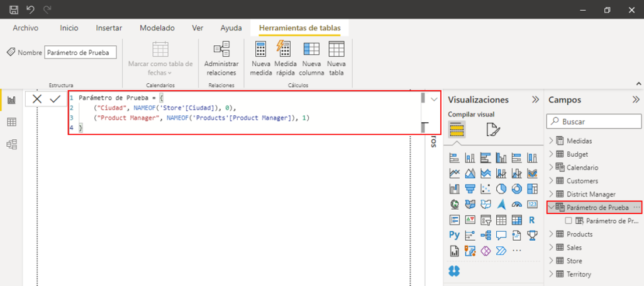Select the line chart visual
Viewport: 644px width, 286px height.
pos(455,173)
